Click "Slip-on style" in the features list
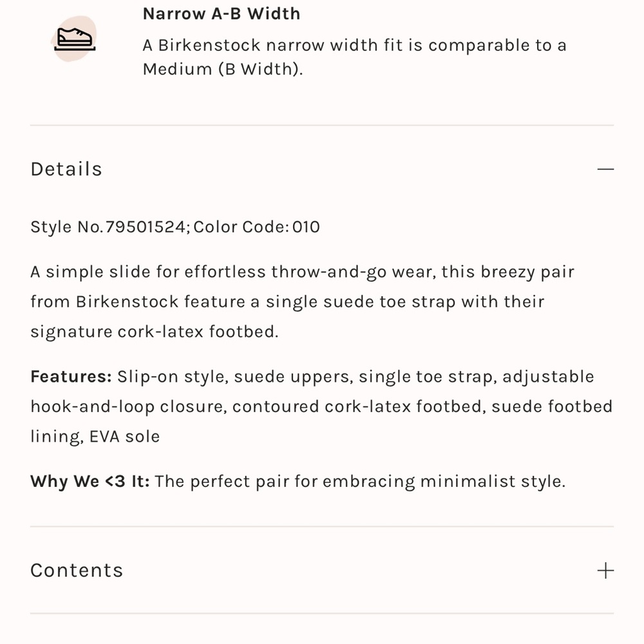The image size is (644, 644). coord(172,377)
